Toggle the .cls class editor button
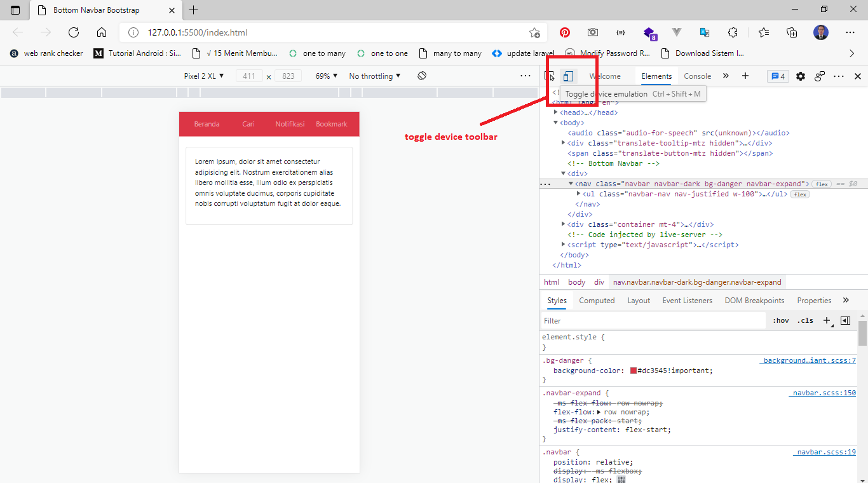The height and width of the screenshot is (483, 868). click(x=806, y=320)
